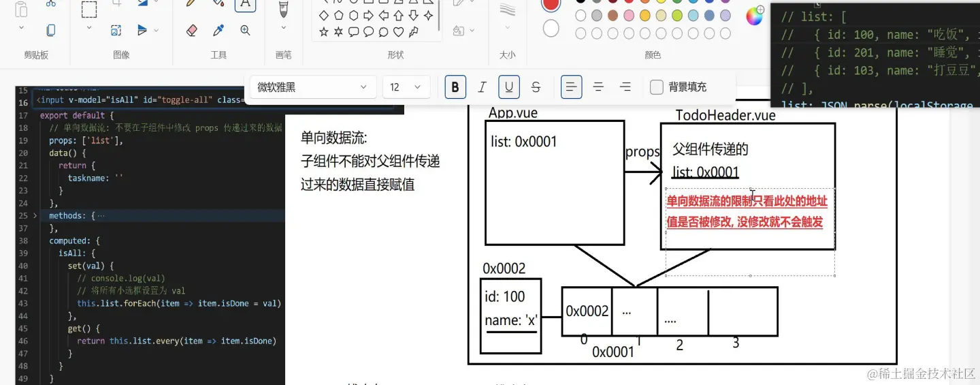The width and height of the screenshot is (980, 385).
Task: Click the 'id: 201, name: "睡觉"' comment line
Action: [879, 52]
